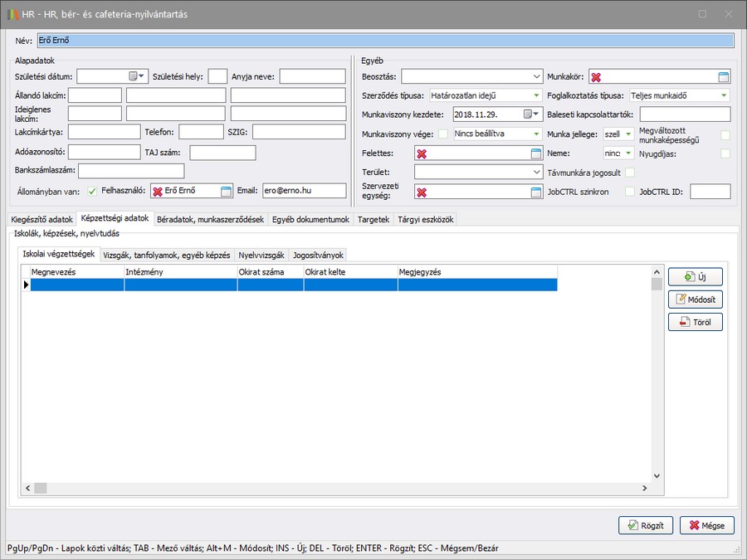747x560 pixels.
Task: Open the lookup icon in Szervezeti egység field
Action: tap(535, 192)
